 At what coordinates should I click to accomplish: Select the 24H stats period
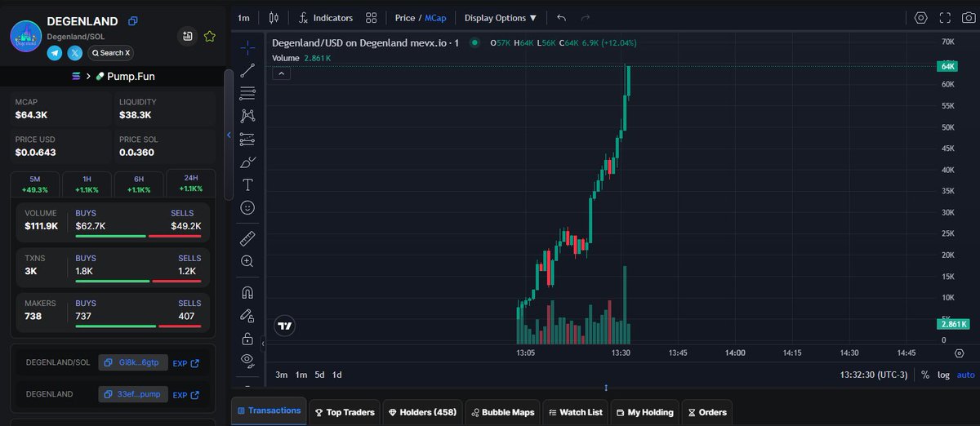[x=190, y=184]
